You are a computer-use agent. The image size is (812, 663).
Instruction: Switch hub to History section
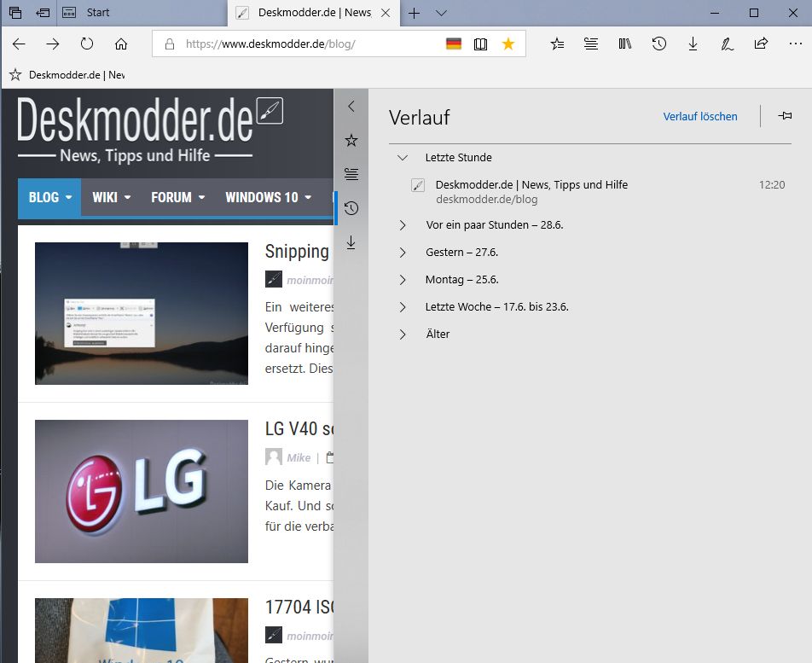[x=351, y=208]
